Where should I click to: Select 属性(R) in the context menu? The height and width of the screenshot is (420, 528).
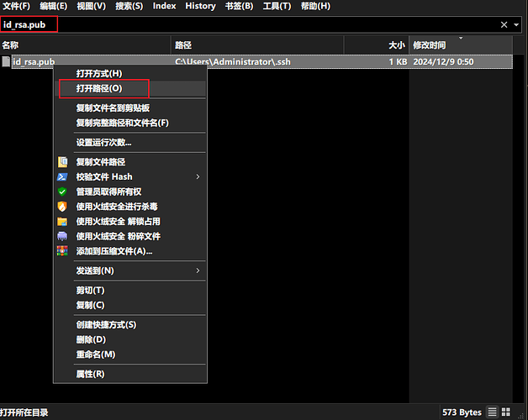click(x=130, y=374)
